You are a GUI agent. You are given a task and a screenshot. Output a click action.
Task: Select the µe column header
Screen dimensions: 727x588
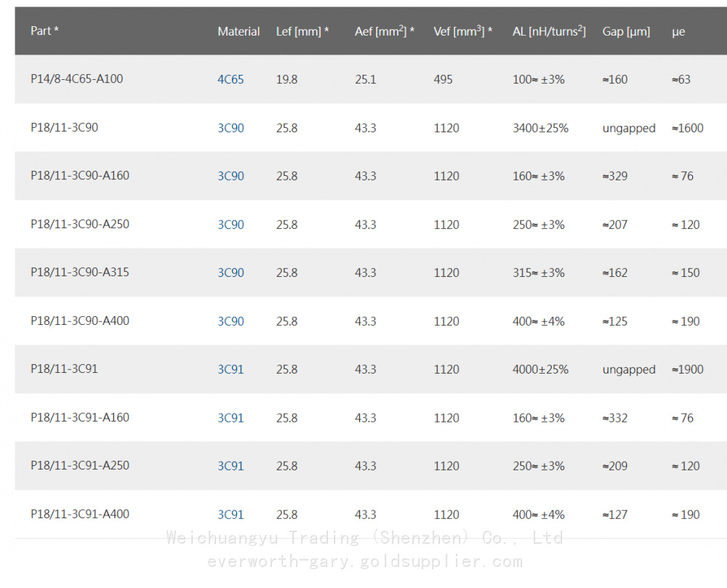(678, 31)
